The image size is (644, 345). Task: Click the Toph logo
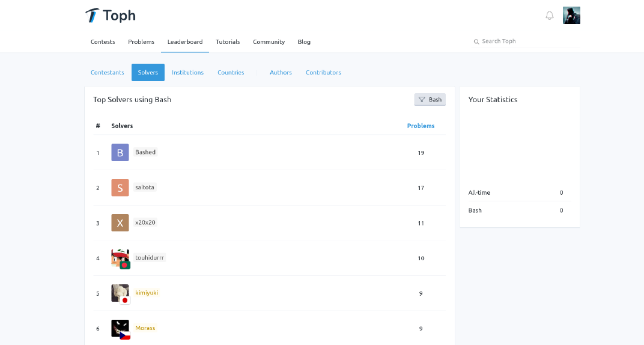pyautogui.click(x=110, y=16)
